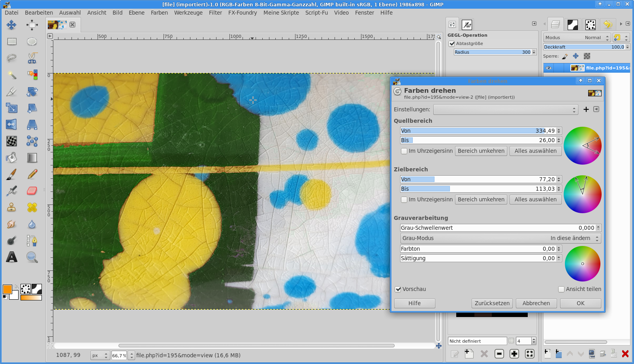This screenshot has height=364, width=634.
Task: Disable the Vorschau preview checkbox
Action: [x=398, y=289]
